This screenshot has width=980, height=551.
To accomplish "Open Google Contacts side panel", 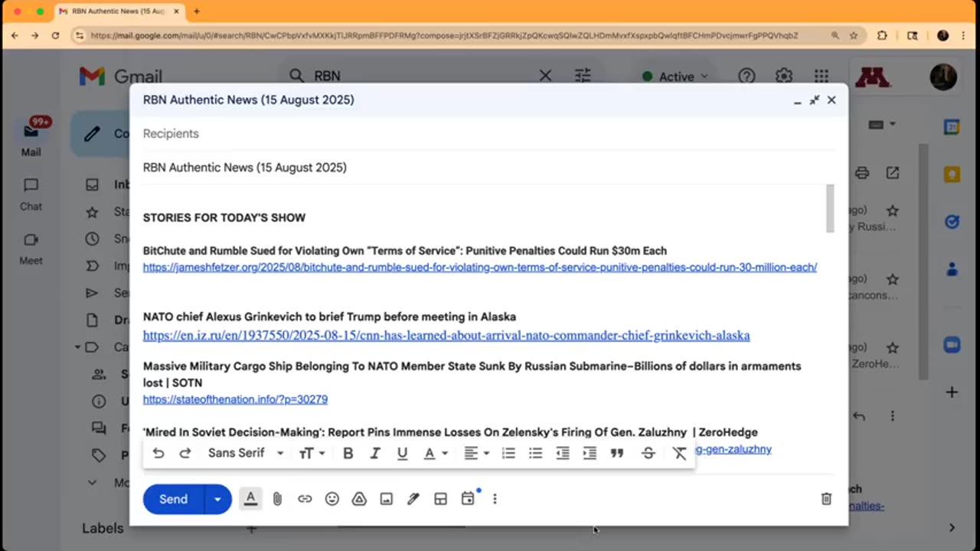I will pyautogui.click(x=952, y=269).
